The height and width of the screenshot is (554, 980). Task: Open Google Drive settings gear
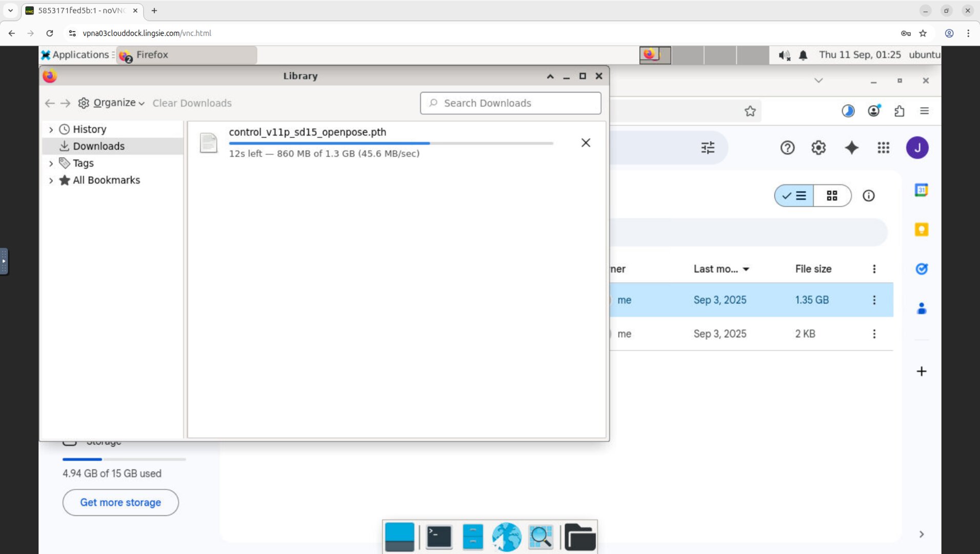point(818,148)
